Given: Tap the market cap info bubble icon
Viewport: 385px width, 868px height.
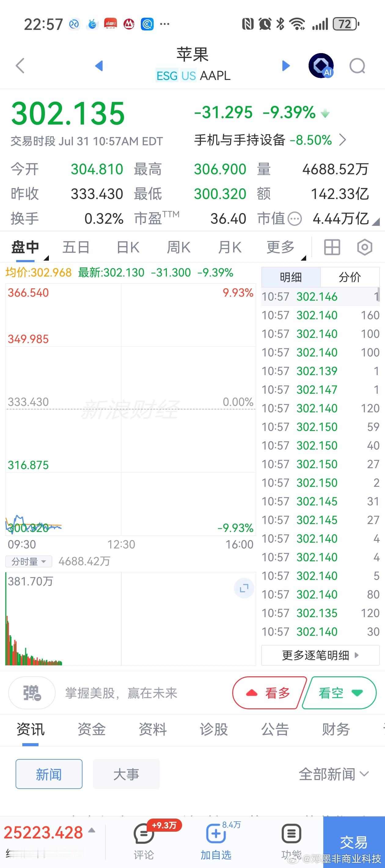Looking at the screenshot, I should coord(295,219).
